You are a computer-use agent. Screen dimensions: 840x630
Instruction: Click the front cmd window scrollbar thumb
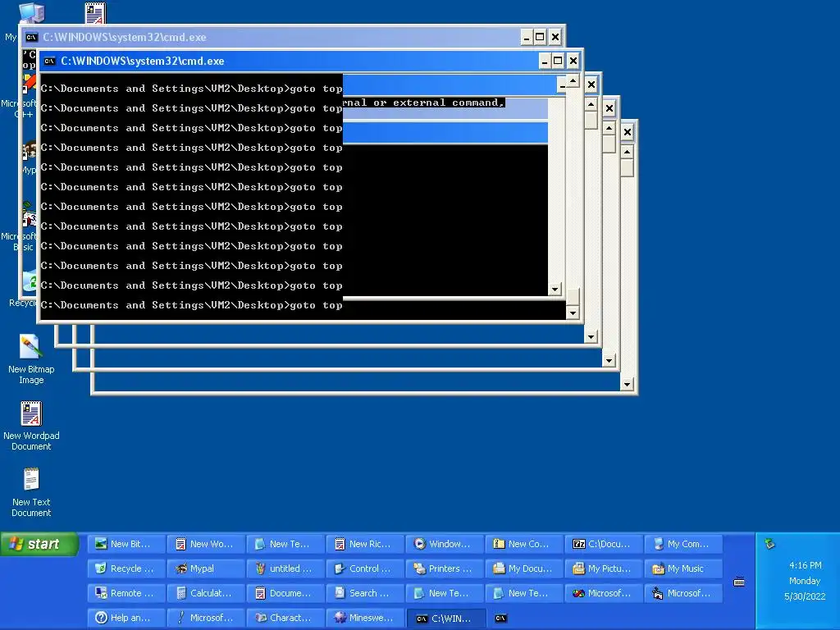[573, 296]
